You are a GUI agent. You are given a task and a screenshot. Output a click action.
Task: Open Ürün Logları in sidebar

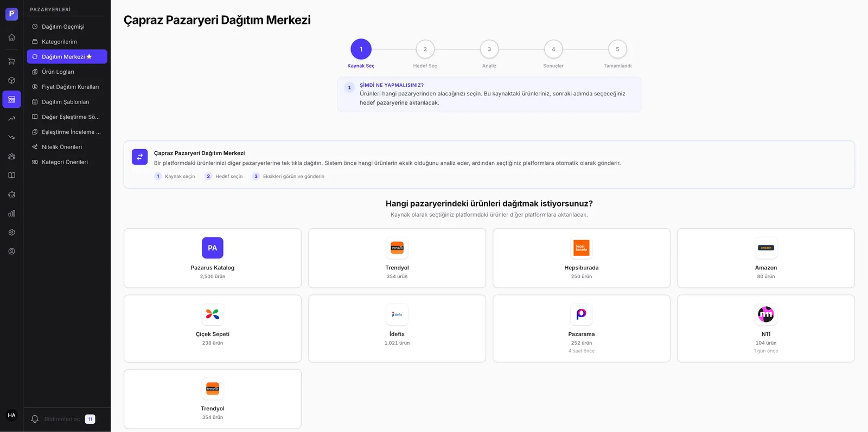tap(67, 72)
